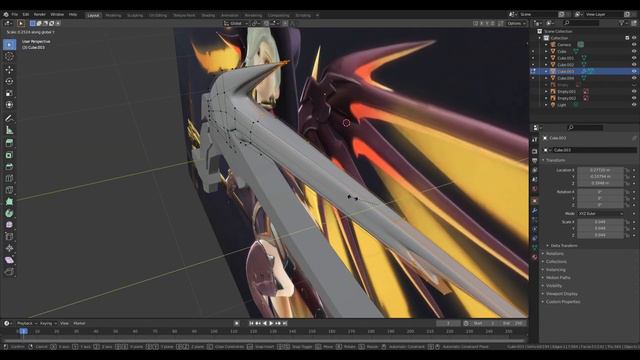The width and height of the screenshot is (640, 360).
Task: Expand the Delta Transform panel
Action: point(564,246)
